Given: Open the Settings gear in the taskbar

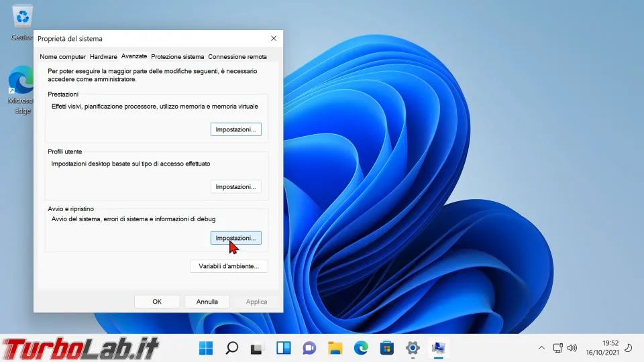Looking at the screenshot, I should (413, 348).
